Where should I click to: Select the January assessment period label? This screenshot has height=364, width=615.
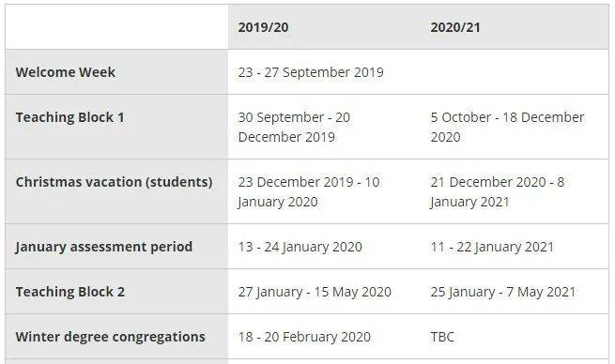[x=104, y=247]
